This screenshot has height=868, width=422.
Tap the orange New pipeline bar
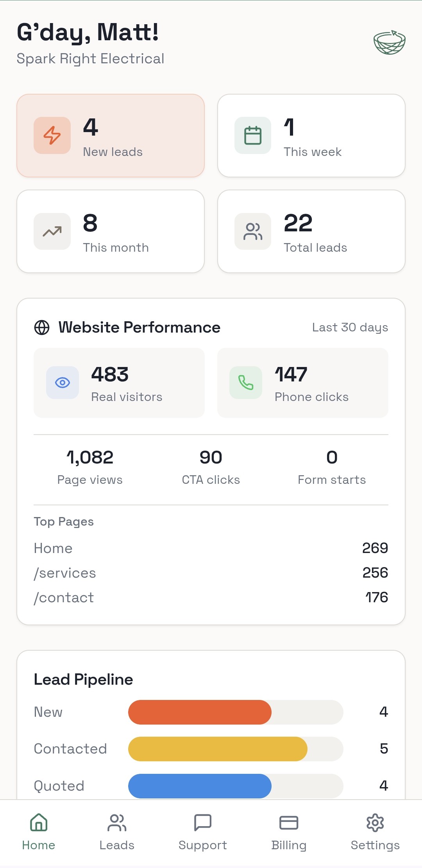point(199,712)
